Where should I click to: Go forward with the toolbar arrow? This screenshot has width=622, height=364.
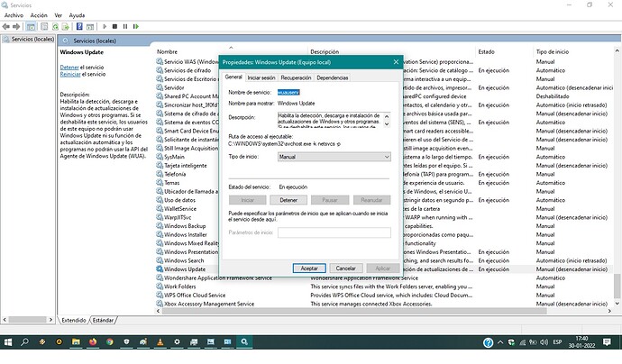[16, 26]
